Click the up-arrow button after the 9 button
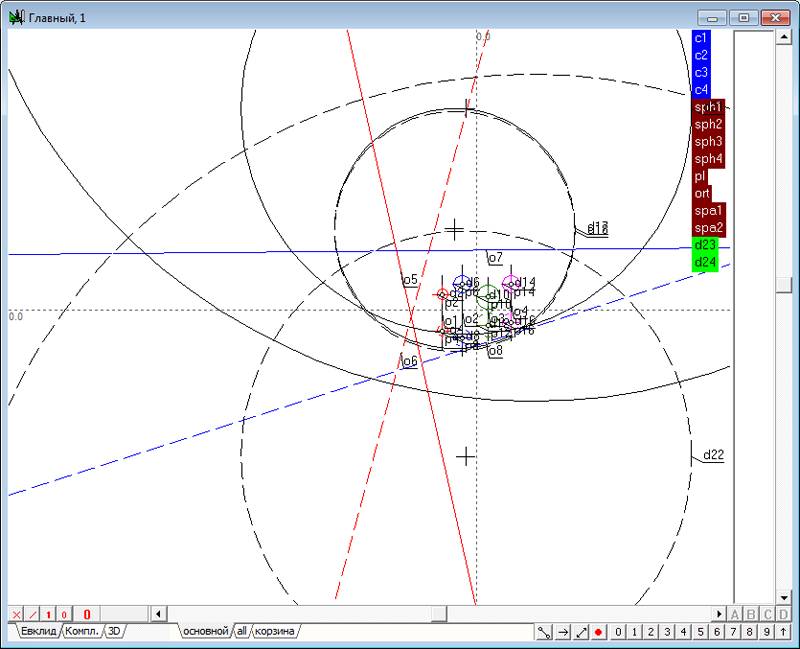800x649 pixels. click(783, 632)
